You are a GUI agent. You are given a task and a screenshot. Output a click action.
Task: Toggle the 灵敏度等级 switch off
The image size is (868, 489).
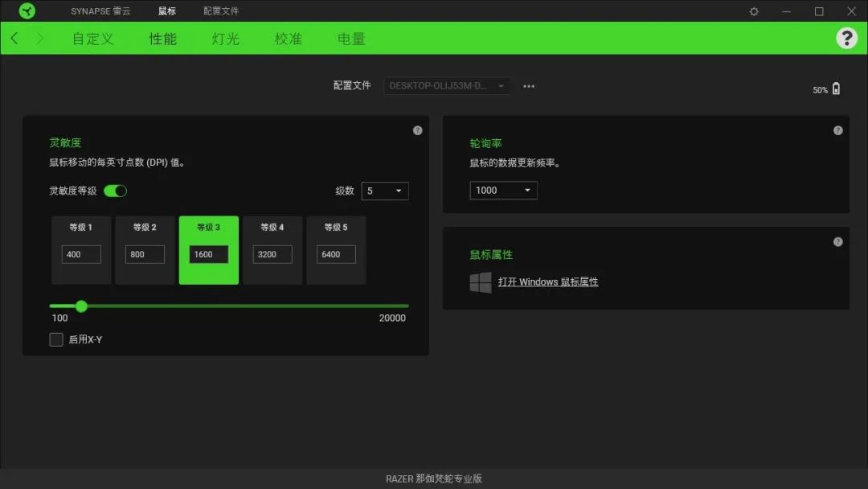point(115,191)
